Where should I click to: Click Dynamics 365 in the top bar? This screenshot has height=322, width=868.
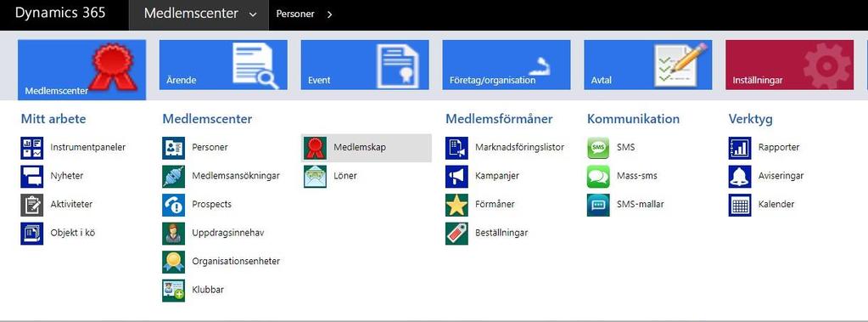(x=60, y=14)
